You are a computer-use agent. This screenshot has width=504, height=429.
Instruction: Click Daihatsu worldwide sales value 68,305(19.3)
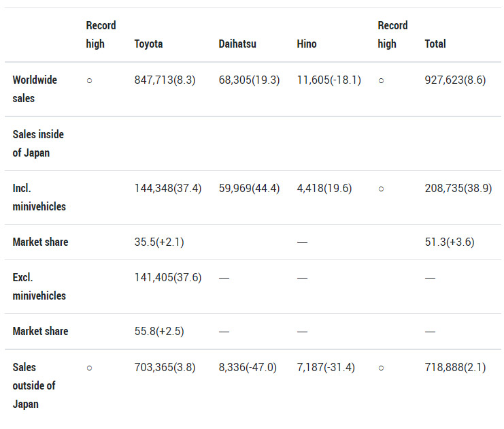tap(249, 80)
